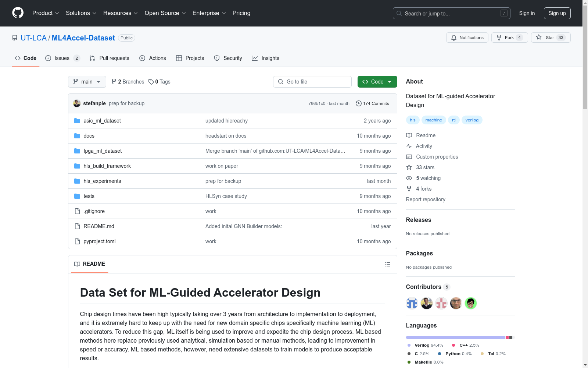Click the Fork button

tap(510, 38)
